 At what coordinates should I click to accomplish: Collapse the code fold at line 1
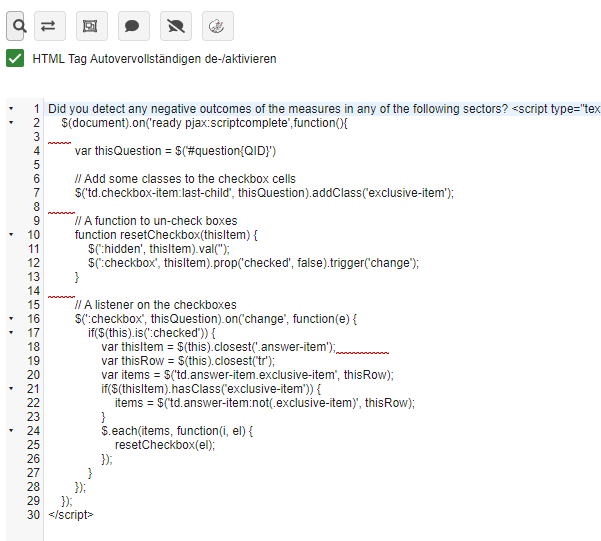click(10, 109)
